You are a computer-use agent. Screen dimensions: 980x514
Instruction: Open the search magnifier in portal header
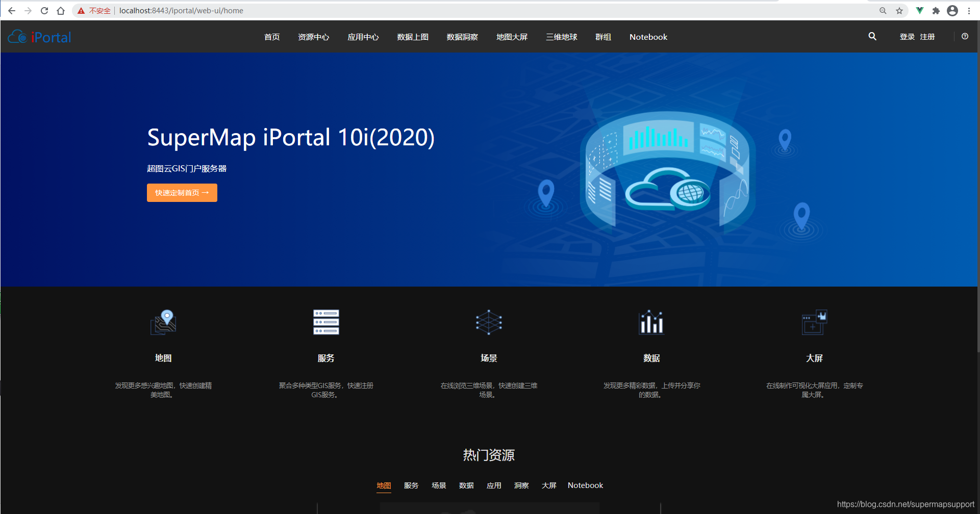[x=872, y=36]
